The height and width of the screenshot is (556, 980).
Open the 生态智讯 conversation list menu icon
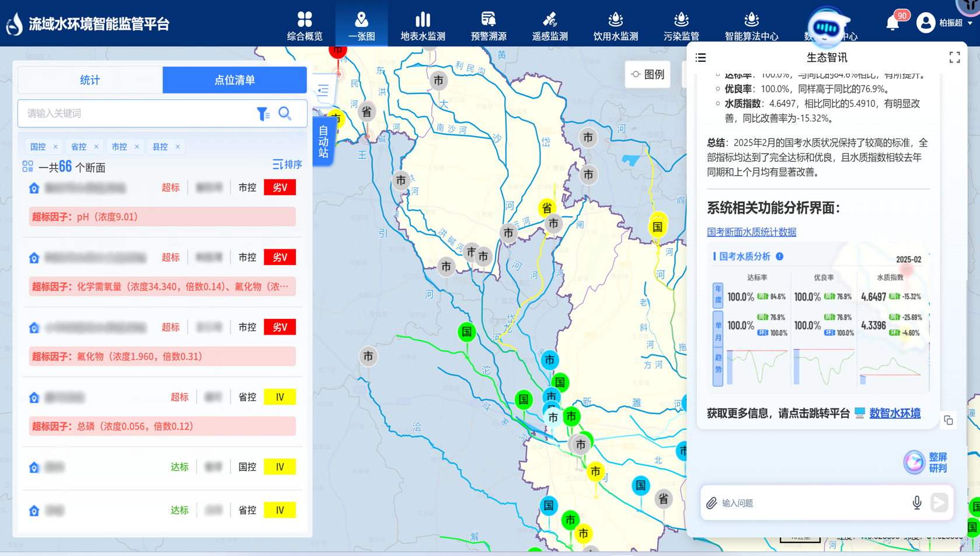tap(700, 57)
